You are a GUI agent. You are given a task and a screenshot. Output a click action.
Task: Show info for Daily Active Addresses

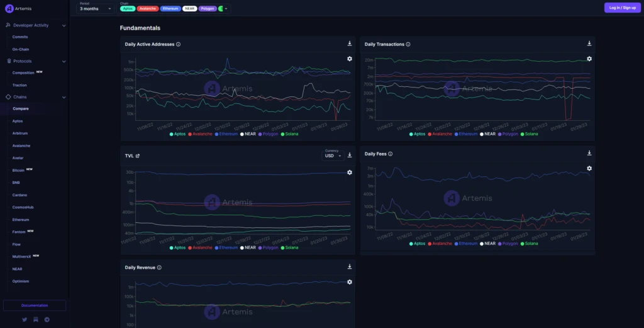(x=178, y=45)
